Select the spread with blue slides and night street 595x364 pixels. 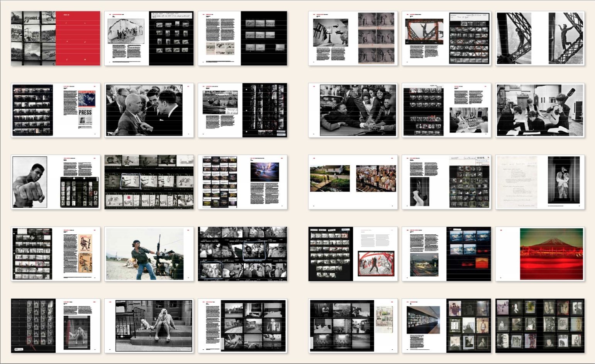tap(446, 254)
